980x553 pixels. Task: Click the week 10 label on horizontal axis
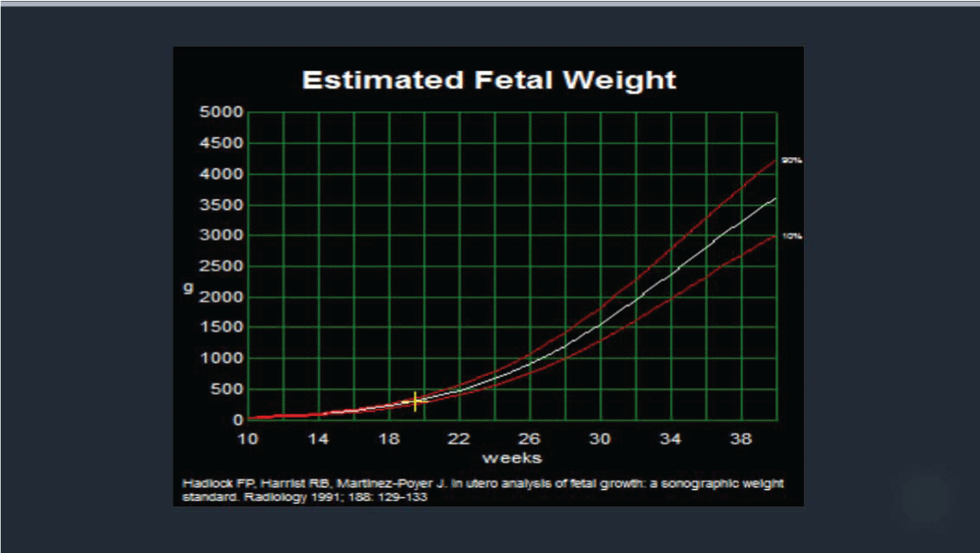(248, 439)
